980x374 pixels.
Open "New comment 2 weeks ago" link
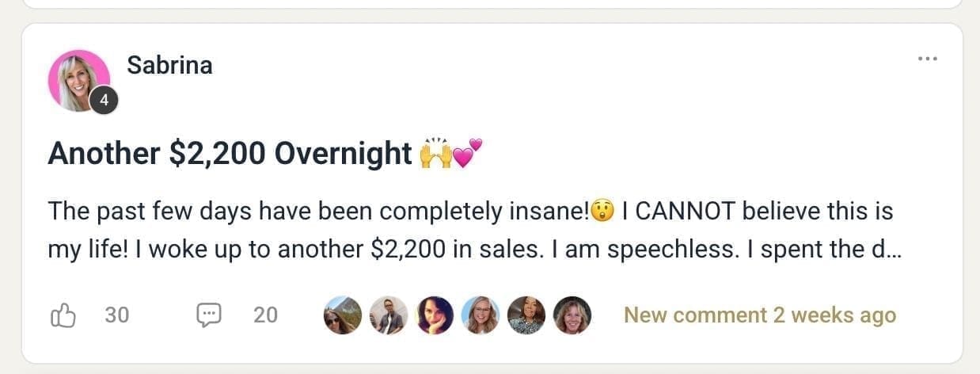coord(760,315)
